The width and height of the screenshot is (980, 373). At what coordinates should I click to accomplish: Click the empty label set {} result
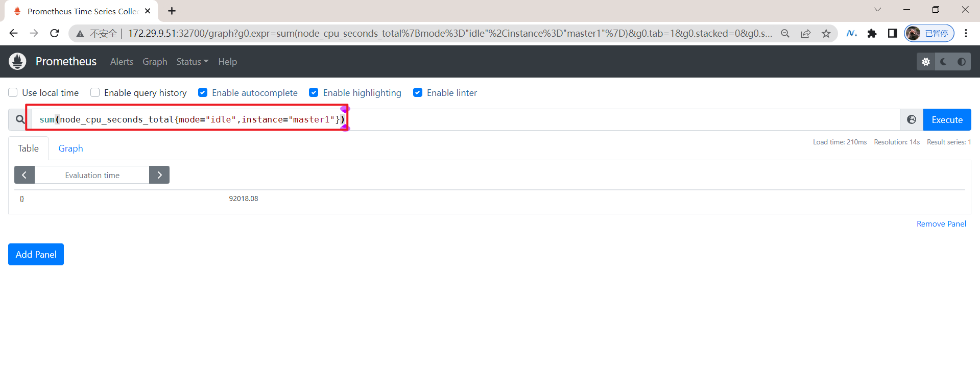coord(22,198)
